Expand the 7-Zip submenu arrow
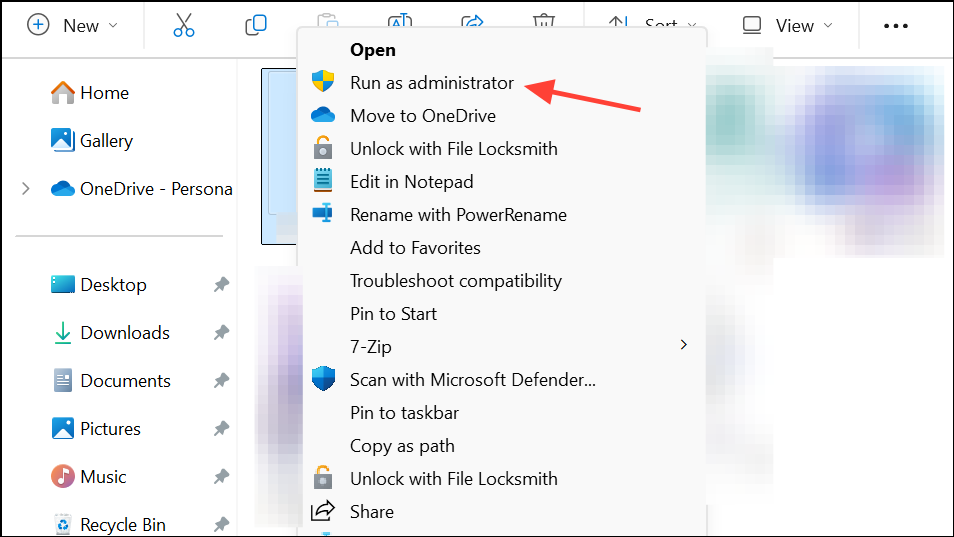 click(x=684, y=345)
